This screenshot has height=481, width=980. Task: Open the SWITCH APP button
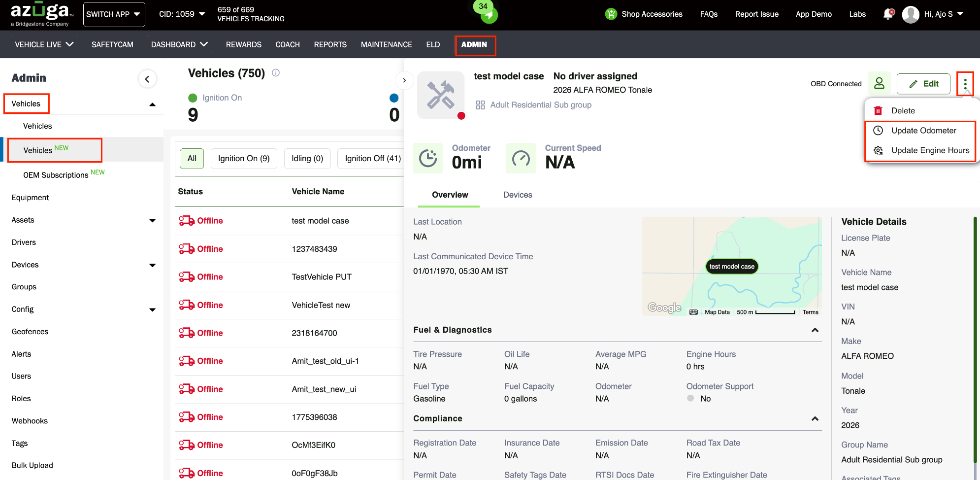[114, 14]
